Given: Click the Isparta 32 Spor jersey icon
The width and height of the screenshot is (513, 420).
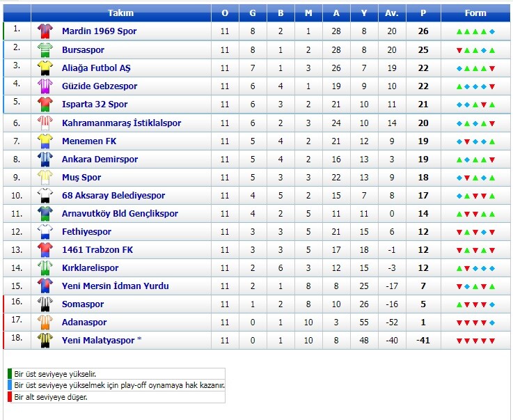Looking at the screenshot, I should [x=45, y=104].
